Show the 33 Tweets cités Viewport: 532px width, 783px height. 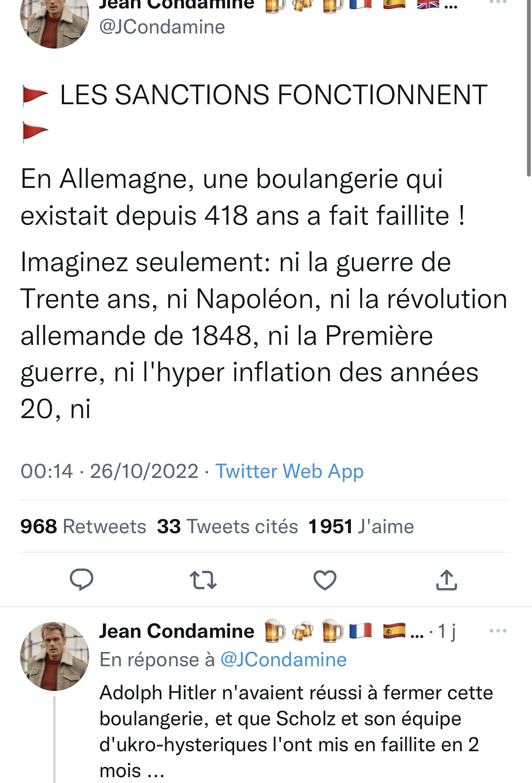228,526
